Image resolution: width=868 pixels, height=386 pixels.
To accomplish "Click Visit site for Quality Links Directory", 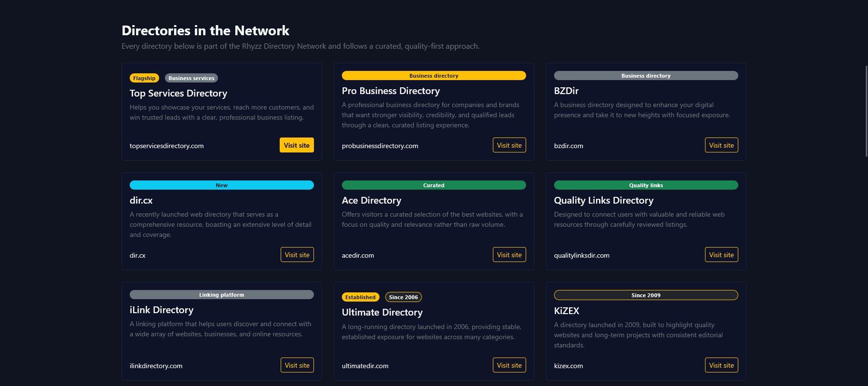I will (721, 254).
